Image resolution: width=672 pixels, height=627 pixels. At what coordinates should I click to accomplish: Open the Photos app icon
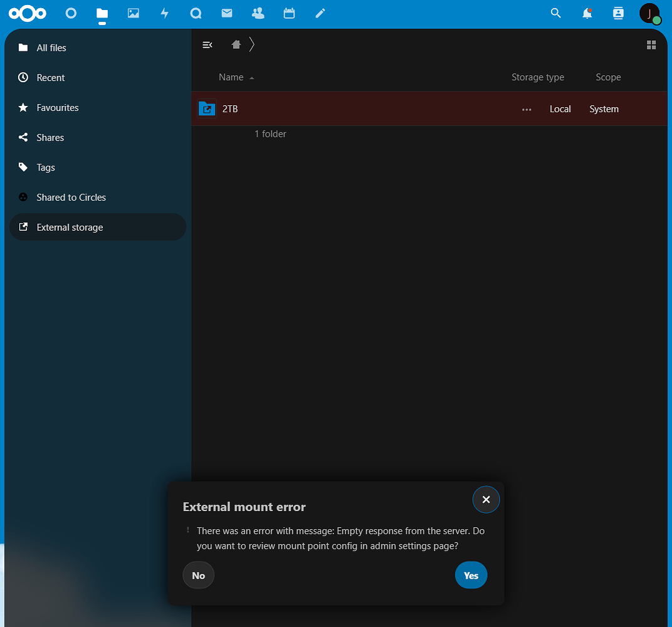tap(133, 13)
